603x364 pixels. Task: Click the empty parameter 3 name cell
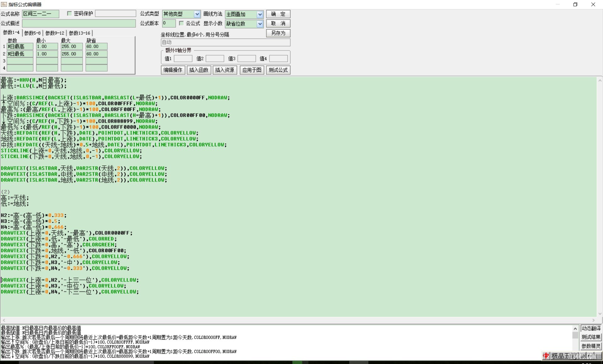[x=20, y=61]
